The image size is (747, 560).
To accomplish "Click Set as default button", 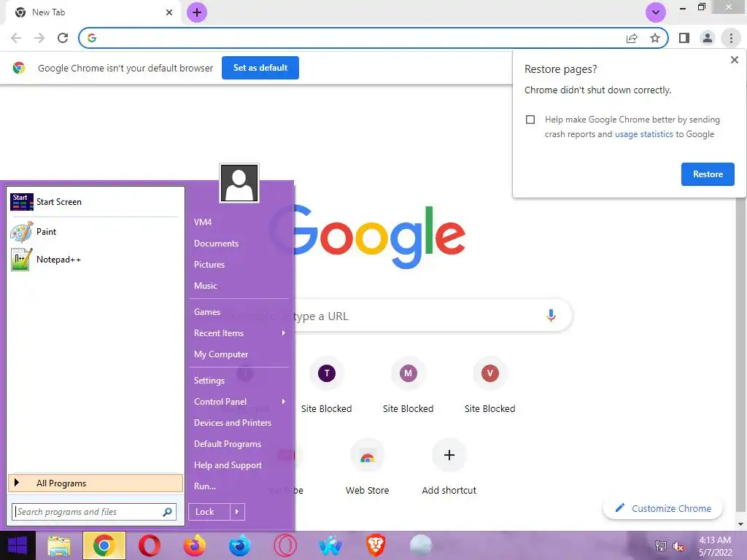I will (260, 68).
